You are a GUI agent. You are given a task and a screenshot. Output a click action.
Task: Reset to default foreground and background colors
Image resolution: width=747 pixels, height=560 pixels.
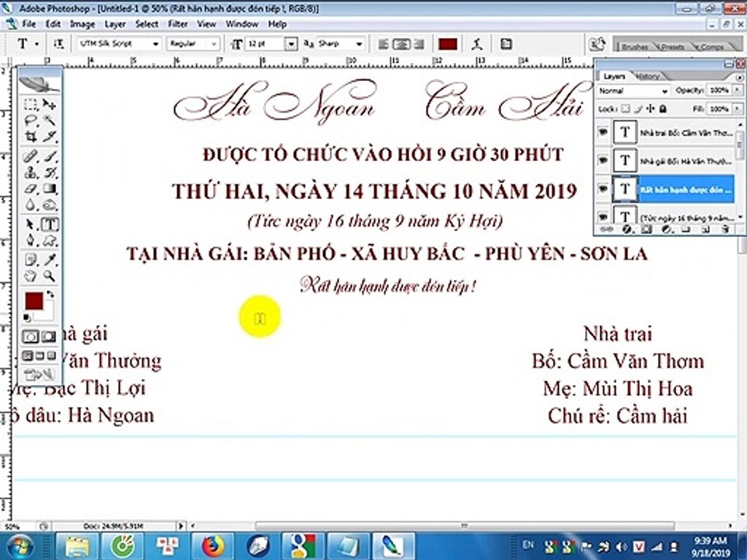27,317
